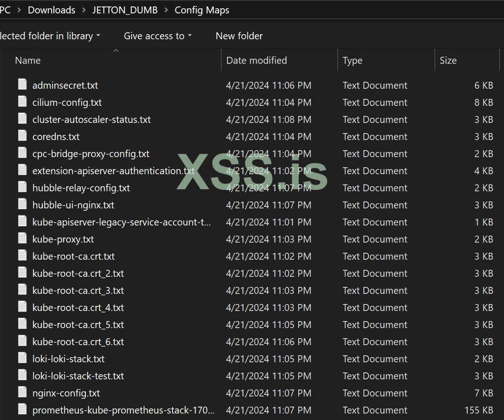Sort files by Type column header
This screenshot has width=504, height=420.
[x=352, y=61]
